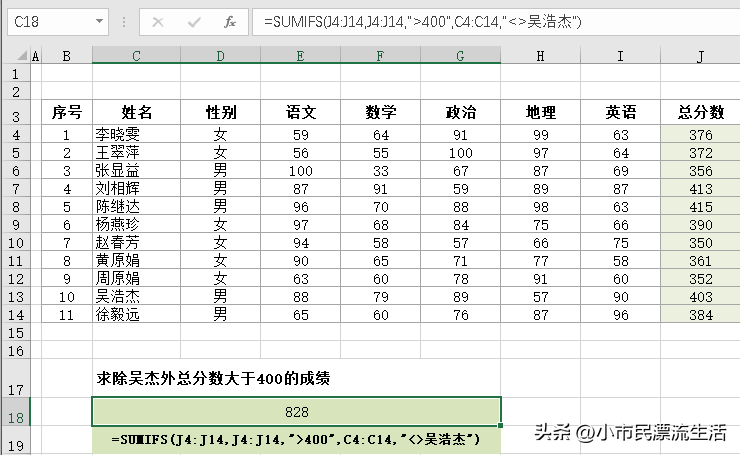Click the 英语 header cell

click(620, 112)
